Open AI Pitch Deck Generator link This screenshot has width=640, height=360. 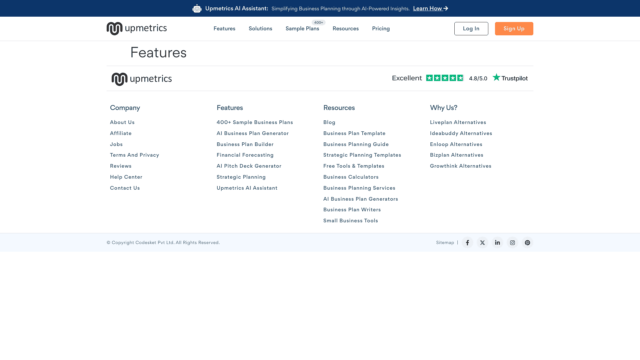(249, 166)
